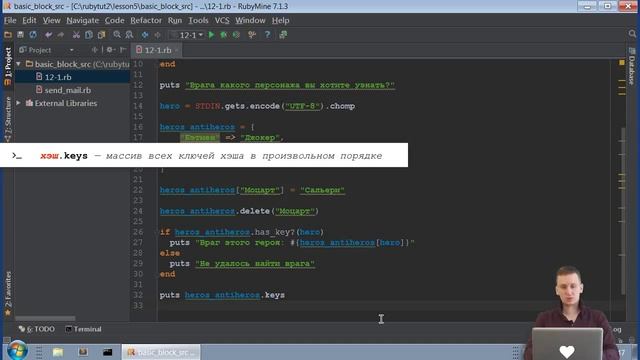
Task: Select 12-1.rb in the project tree
Action: tap(58, 77)
